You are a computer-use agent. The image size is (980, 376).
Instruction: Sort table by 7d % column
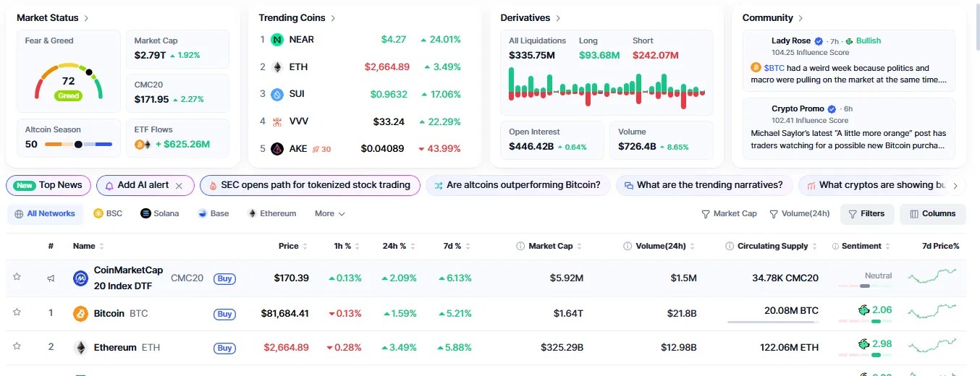[456, 247]
